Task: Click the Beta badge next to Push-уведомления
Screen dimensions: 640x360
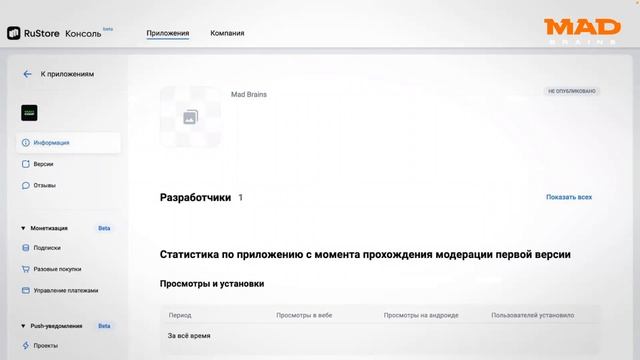Action: click(104, 326)
